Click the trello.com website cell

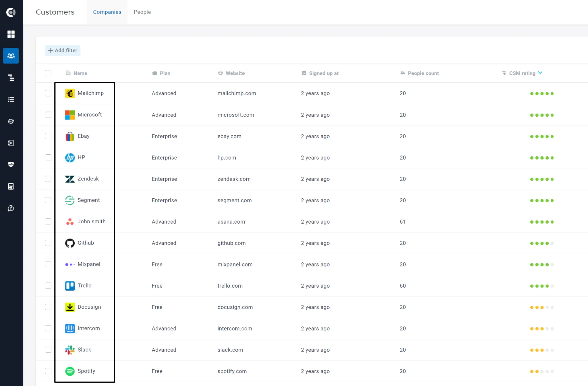point(230,286)
